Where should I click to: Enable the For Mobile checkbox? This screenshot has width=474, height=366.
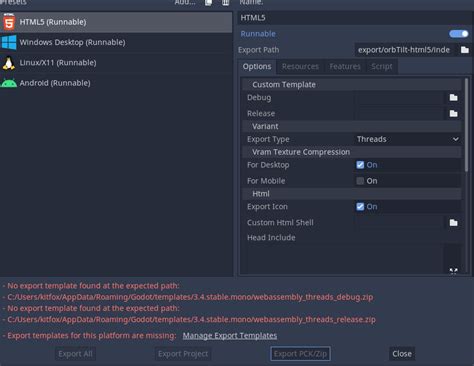[360, 181]
